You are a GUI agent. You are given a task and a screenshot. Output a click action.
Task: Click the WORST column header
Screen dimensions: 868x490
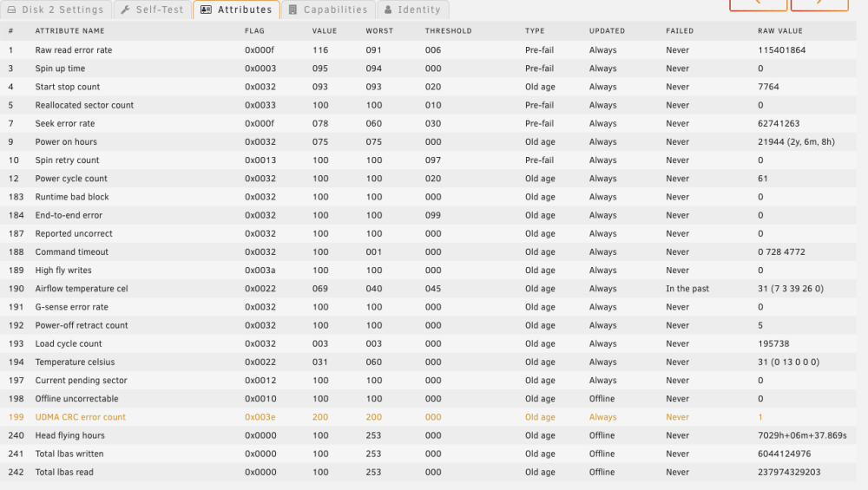[x=379, y=31]
